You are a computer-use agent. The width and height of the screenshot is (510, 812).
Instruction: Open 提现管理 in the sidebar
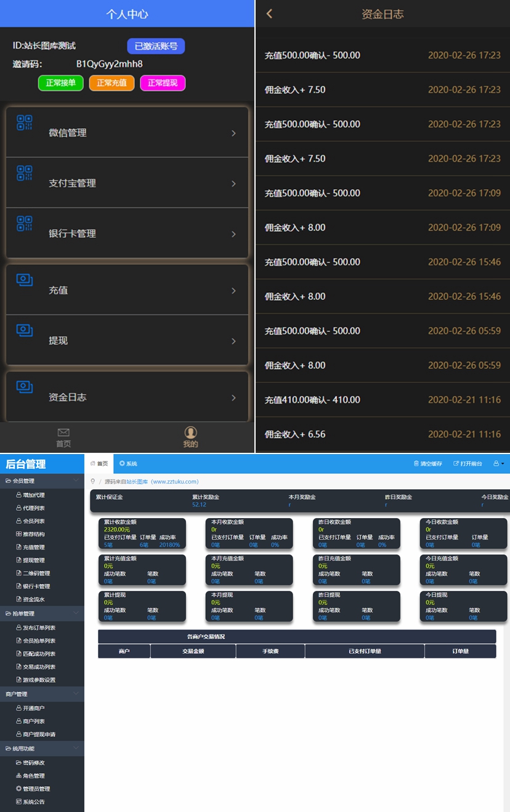pos(33,560)
